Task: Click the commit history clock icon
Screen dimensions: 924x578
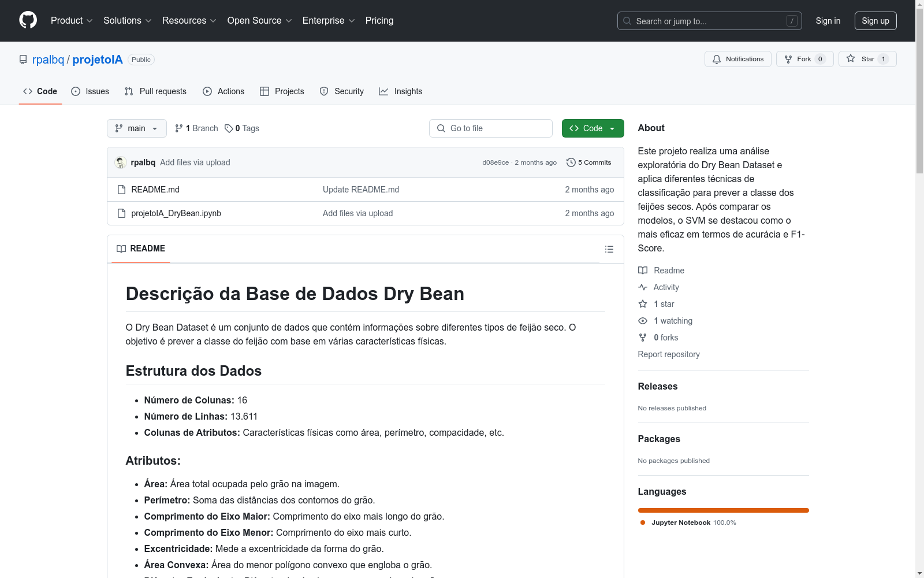Action: coord(571,162)
